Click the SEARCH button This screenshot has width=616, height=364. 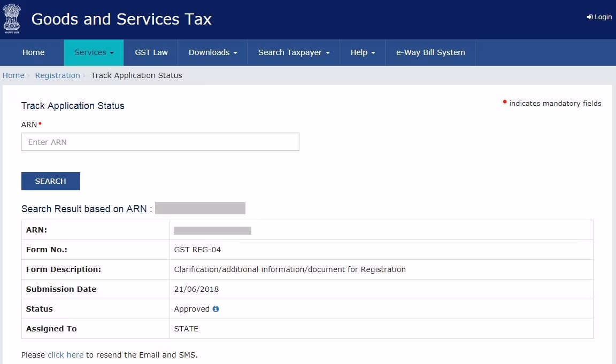pos(51,181)
